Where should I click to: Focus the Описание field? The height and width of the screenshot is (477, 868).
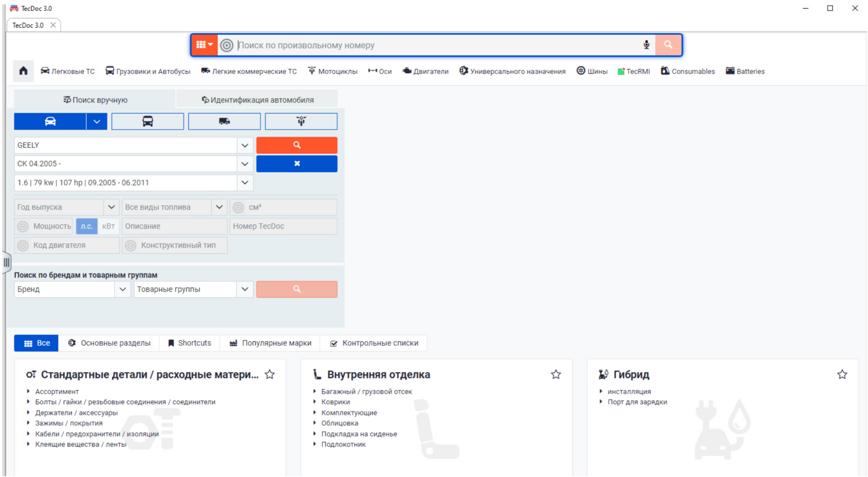coord(175,226)
